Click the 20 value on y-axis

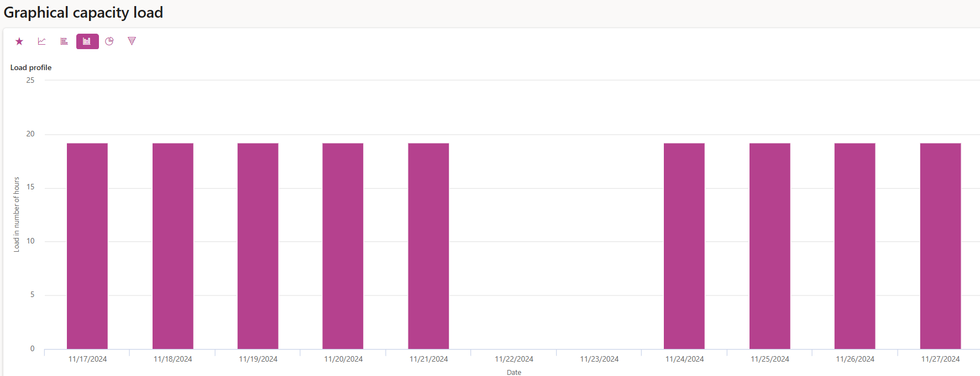tap(30, 134)
